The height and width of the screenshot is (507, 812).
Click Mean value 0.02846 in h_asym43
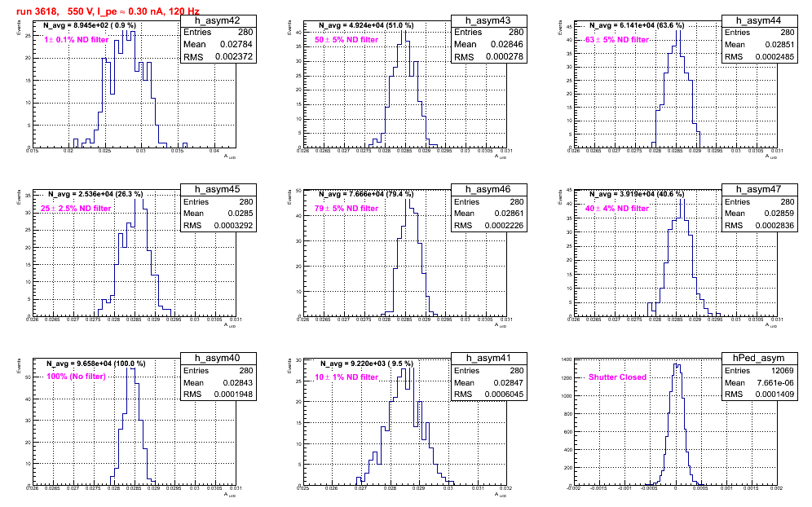coord(507,44)
